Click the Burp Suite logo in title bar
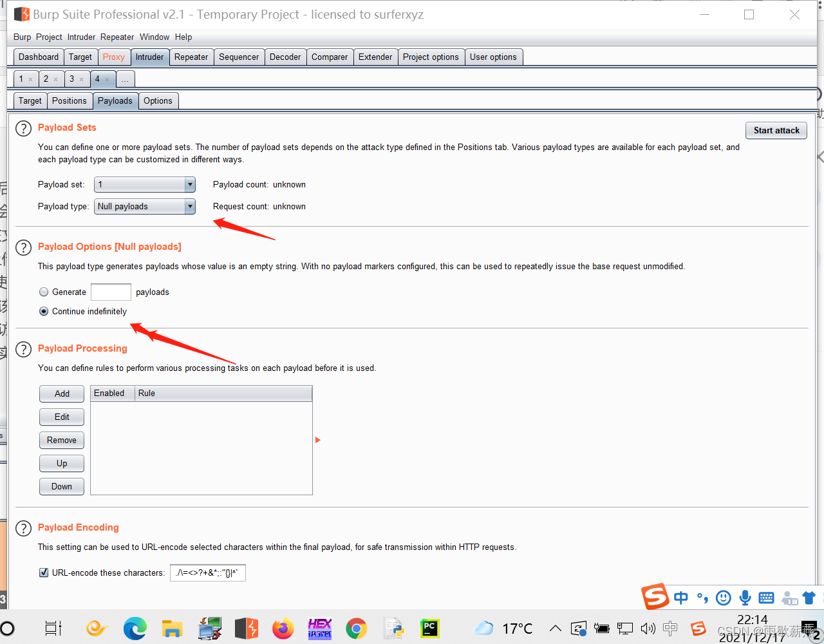This screenshot has width=824, height=644. [22, 14]
